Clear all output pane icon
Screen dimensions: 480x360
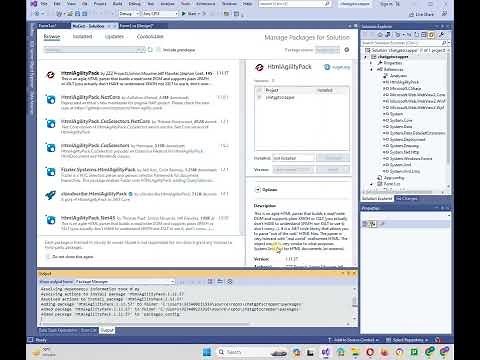210,282
